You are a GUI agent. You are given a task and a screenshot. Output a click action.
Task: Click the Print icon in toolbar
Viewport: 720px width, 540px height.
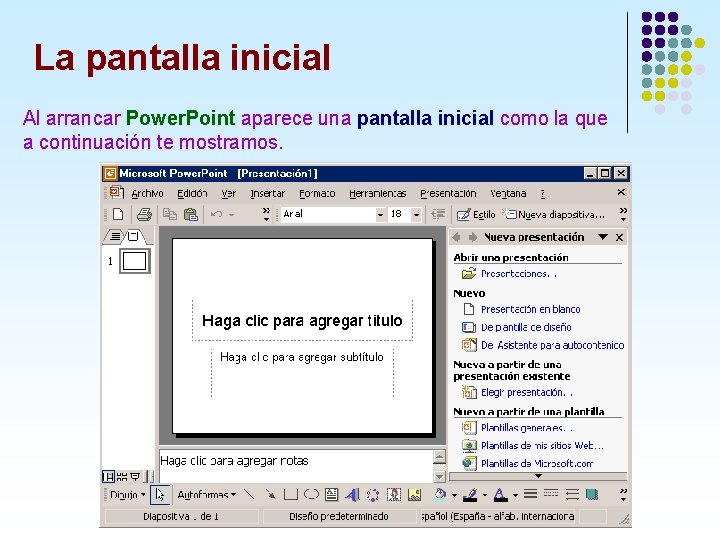(145, 214)
